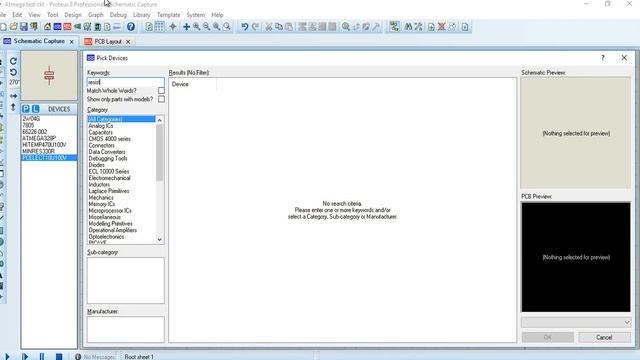Open the dropdown below PCB Preview
640x360 pixels.
(576, 322)
